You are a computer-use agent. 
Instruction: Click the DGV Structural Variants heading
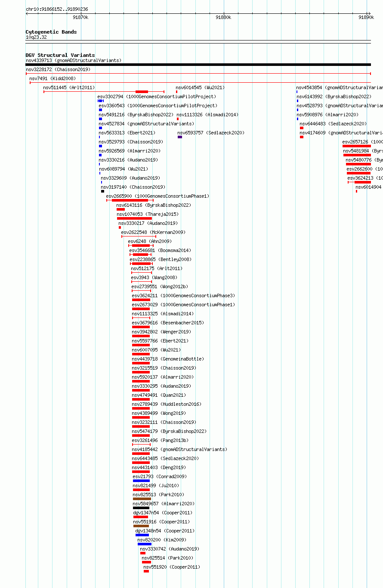pos(60,55)
